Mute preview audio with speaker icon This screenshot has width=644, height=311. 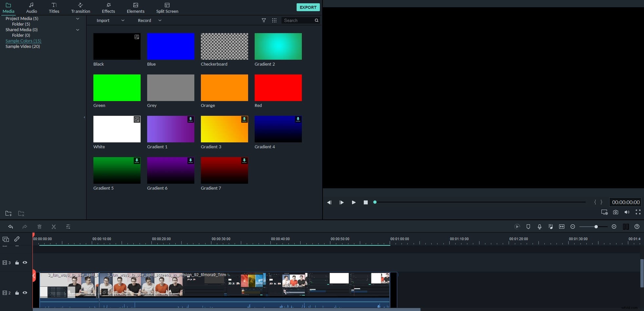pyautogui.click(x=627, y=212)
